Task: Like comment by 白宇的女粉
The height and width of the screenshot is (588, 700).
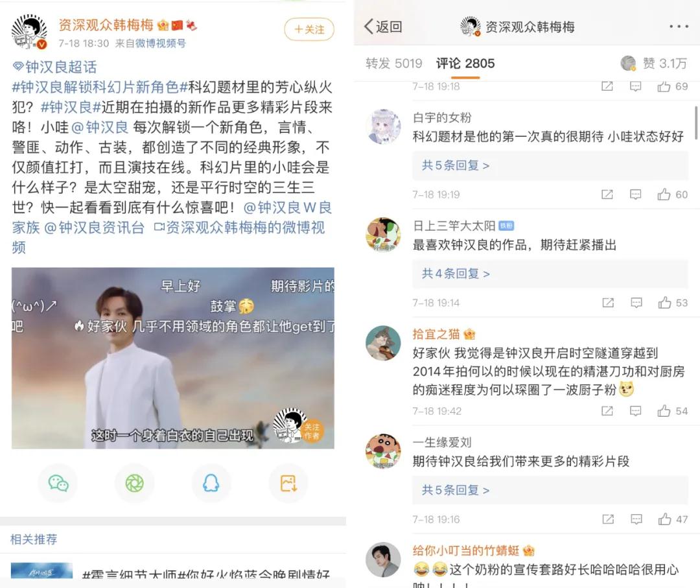Action: click(x=672, y=194)
